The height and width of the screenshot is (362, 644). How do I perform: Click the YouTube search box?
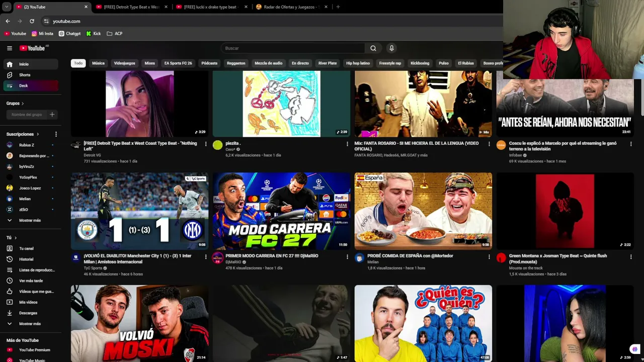tap(293, 48)
